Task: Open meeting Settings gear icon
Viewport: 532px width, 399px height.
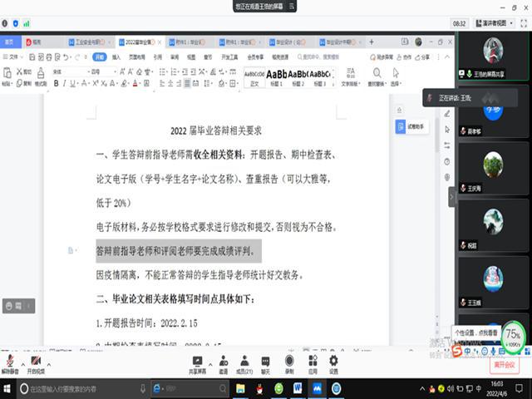Action: click(333, 364)
